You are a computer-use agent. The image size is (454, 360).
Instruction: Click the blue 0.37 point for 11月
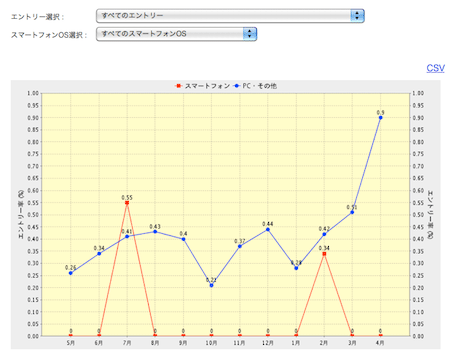coord(240,246)
